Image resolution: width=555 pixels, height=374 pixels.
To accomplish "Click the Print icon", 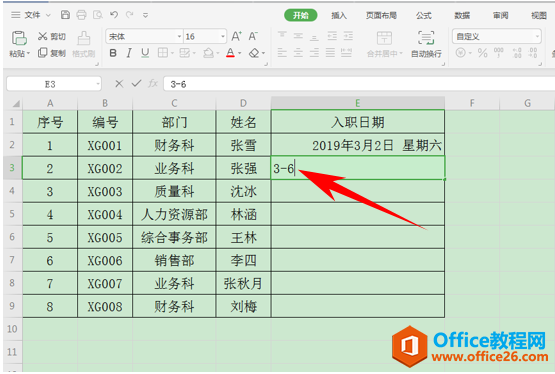I will 81,15.
